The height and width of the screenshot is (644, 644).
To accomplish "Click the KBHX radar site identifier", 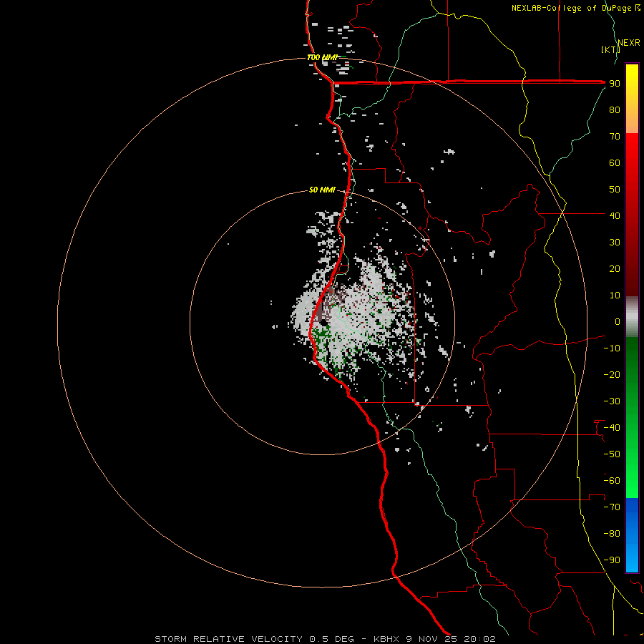I will (386, 639).
